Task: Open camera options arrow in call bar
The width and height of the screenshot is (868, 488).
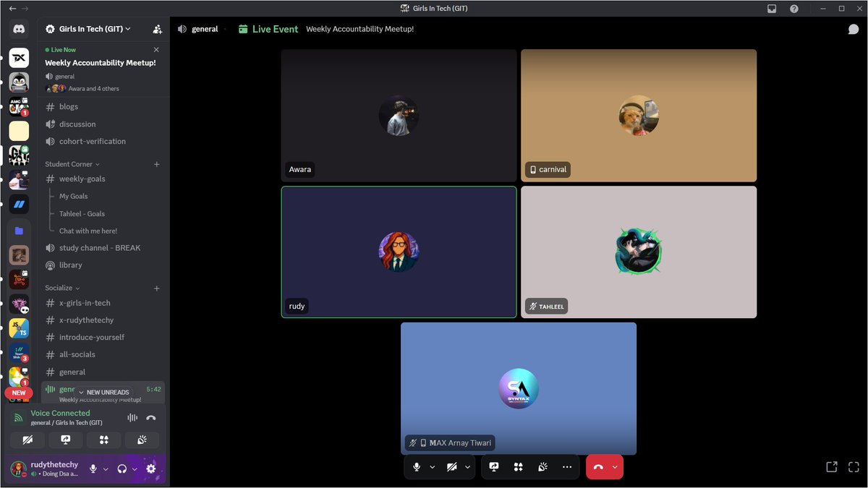Action: point(467,467)
